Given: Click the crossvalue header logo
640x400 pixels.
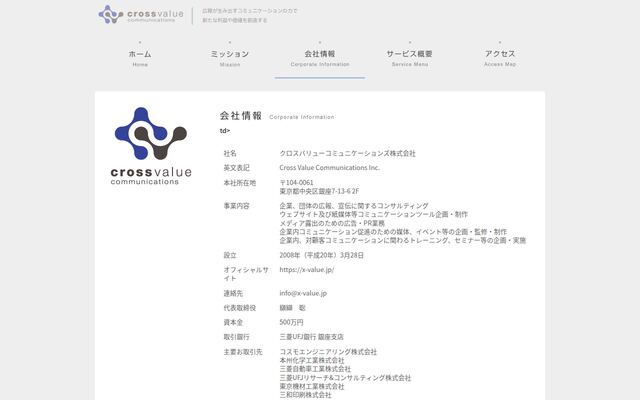Looking at the screenshot, I should 141,15.
